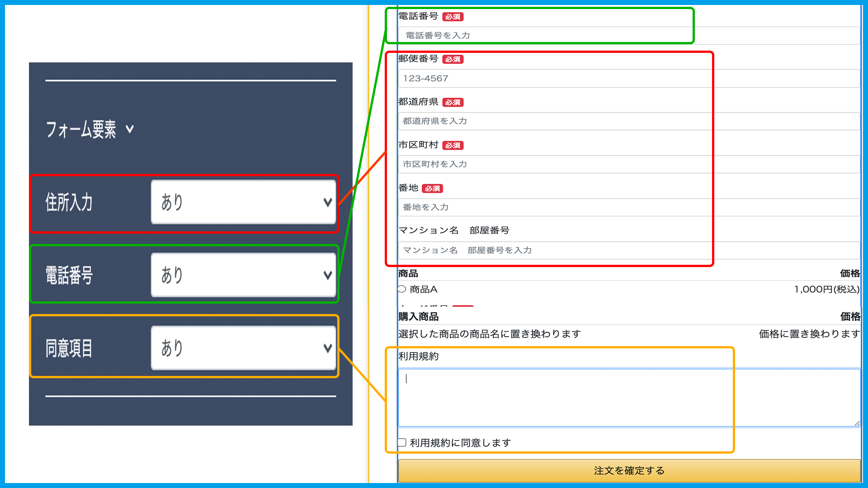Click the 必須 badge beside 郵便番号

[x=453, y=59]
